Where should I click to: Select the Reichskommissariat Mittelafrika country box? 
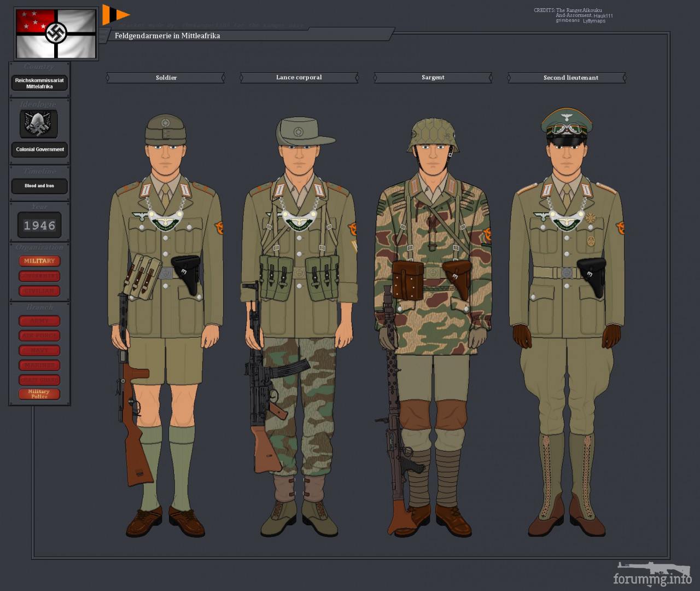pyautogui.click(x=39, y=83)
